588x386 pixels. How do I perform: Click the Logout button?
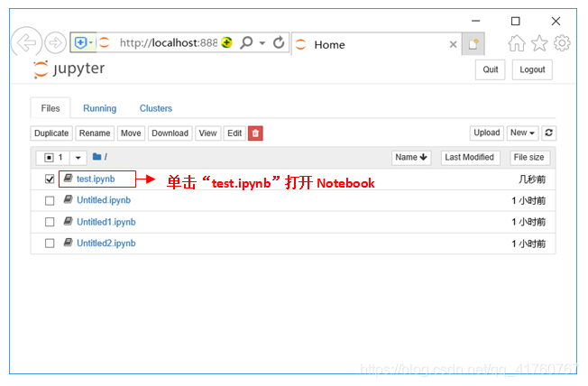pos(532,69)
